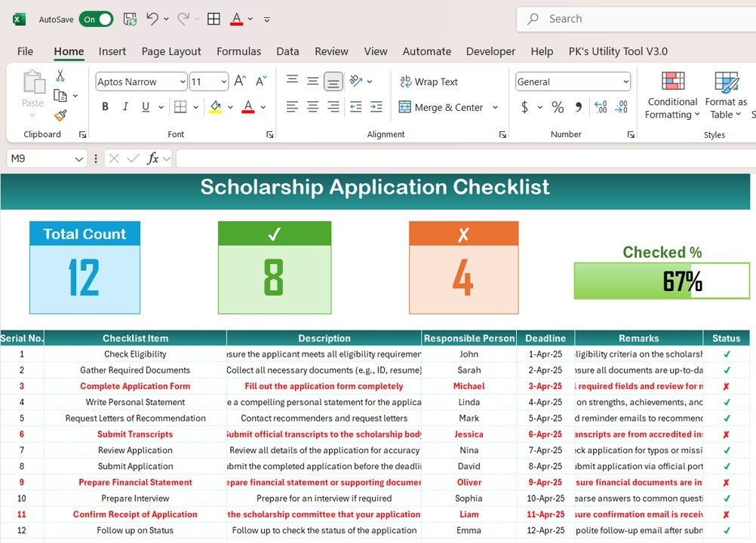Center text horizontally in the cell

313,106
